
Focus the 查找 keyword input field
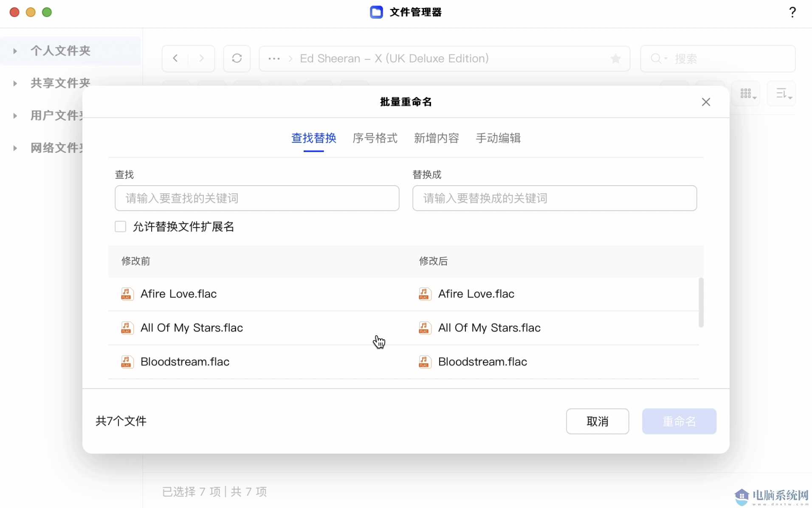click(x=257, y=198)
